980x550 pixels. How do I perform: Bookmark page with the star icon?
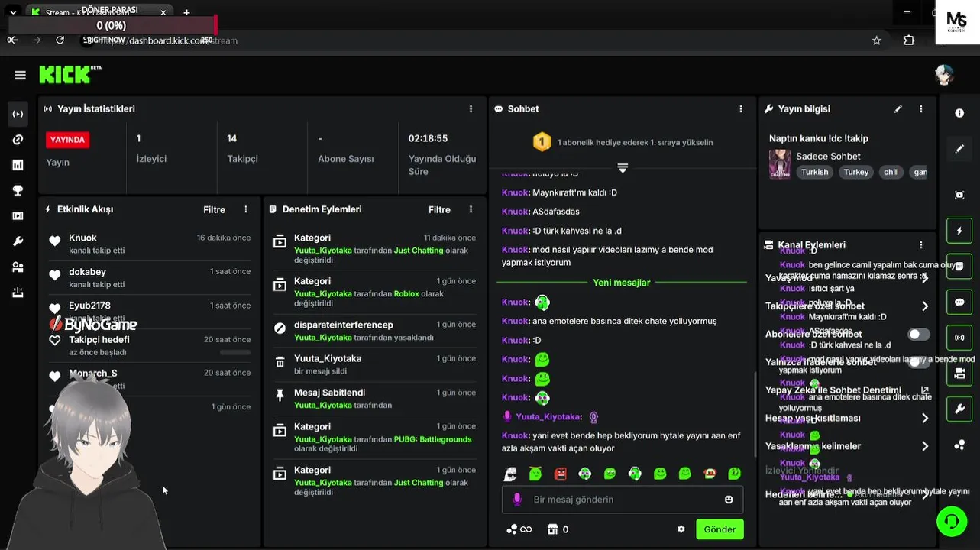877,40
